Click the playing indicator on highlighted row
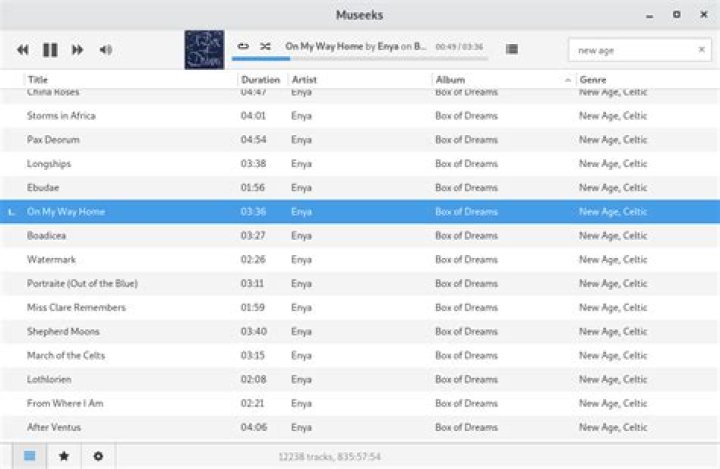 pyautogui.click(x=11, y=212)
